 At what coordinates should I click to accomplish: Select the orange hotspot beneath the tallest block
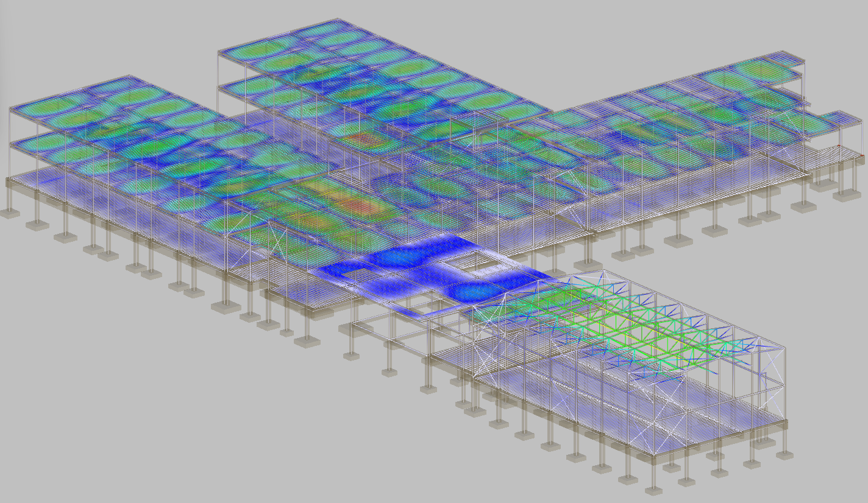coord(360,139)
